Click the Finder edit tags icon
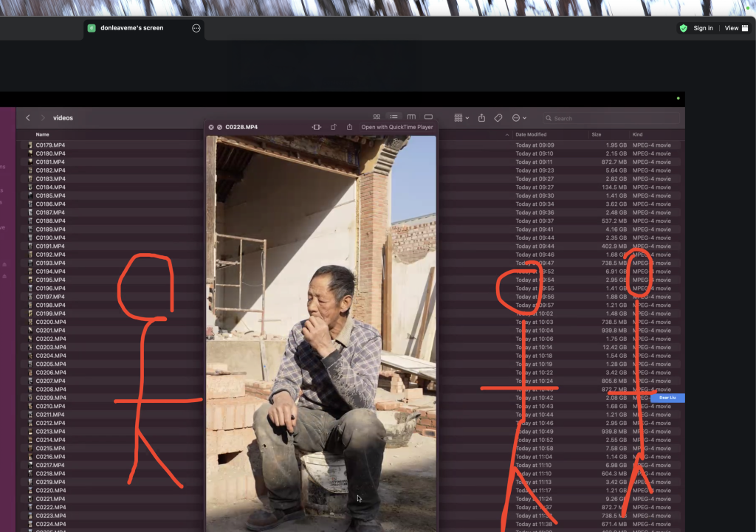This screenshot has width=756, height=532. (x=498, y=118)
